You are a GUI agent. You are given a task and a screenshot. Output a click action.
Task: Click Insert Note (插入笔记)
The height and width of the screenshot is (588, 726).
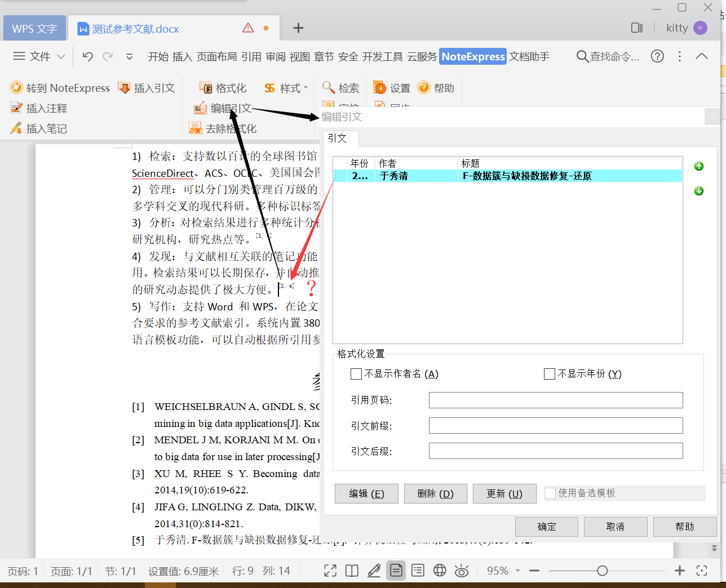click(x=39, y=128)
